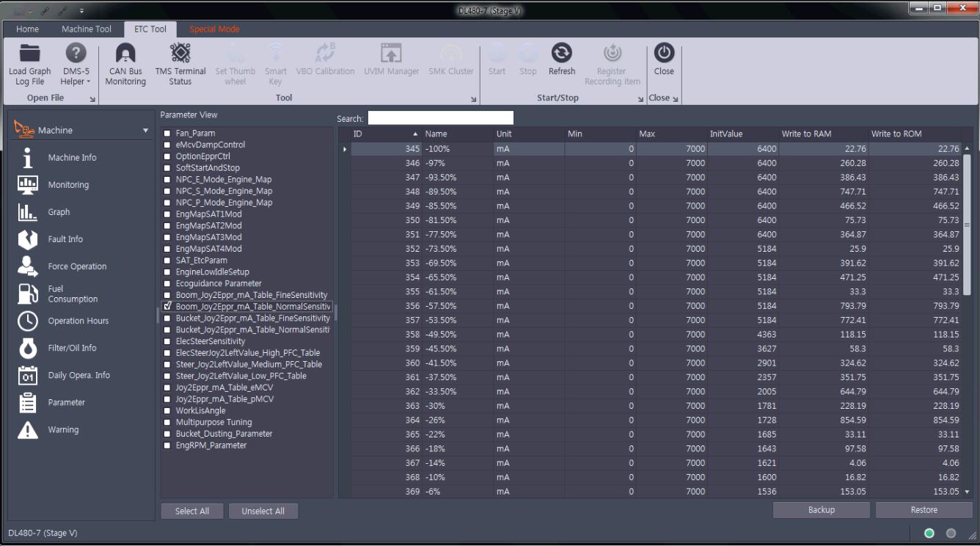
Task: Click in the Search input field
Action: (x=440, y=118)
